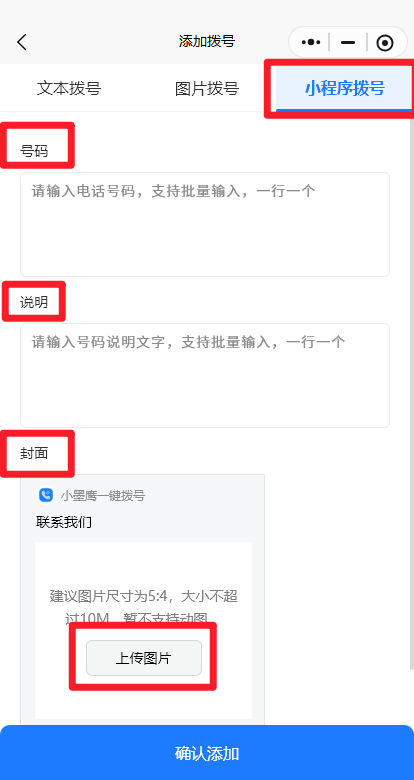Click the 联系我们 text in the cover preview
Viewport: 414px width, 780px height.
tap(64, 522)
